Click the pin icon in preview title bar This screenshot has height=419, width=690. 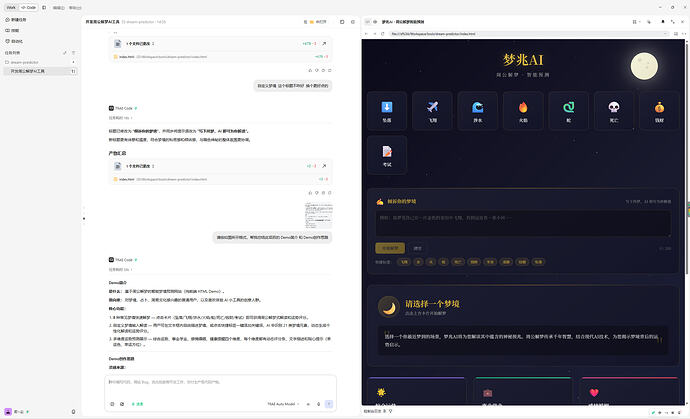pos(663,22)
